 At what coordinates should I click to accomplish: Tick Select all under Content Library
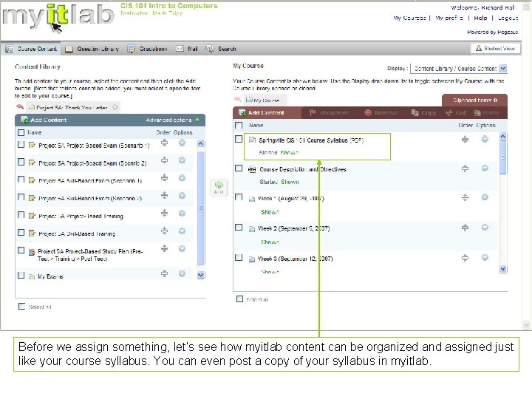[x=21, y=307]
